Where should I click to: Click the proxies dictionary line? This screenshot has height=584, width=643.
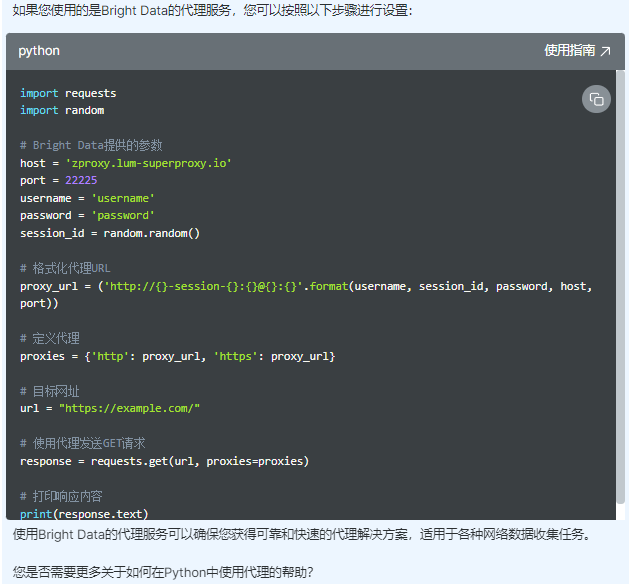[x=178, y=356]
